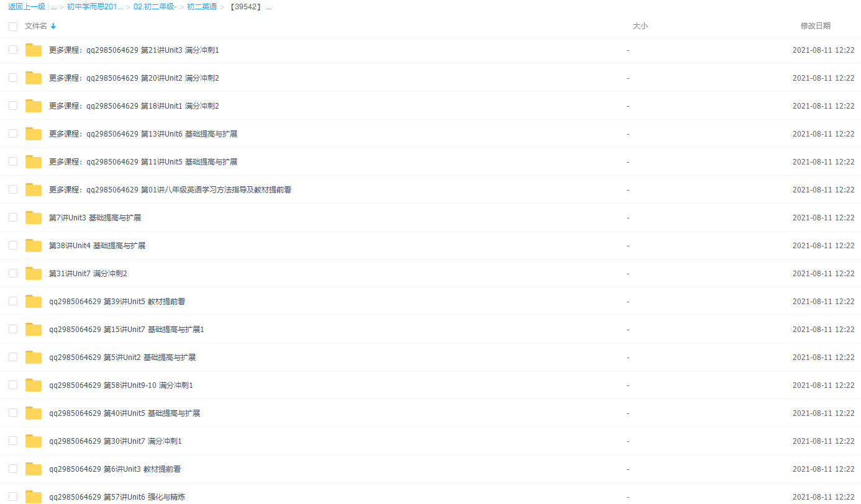This screenshot has height=504, width=861.
Task: Toggle the sort arrow next to 文件名
Action: [53, 26]
